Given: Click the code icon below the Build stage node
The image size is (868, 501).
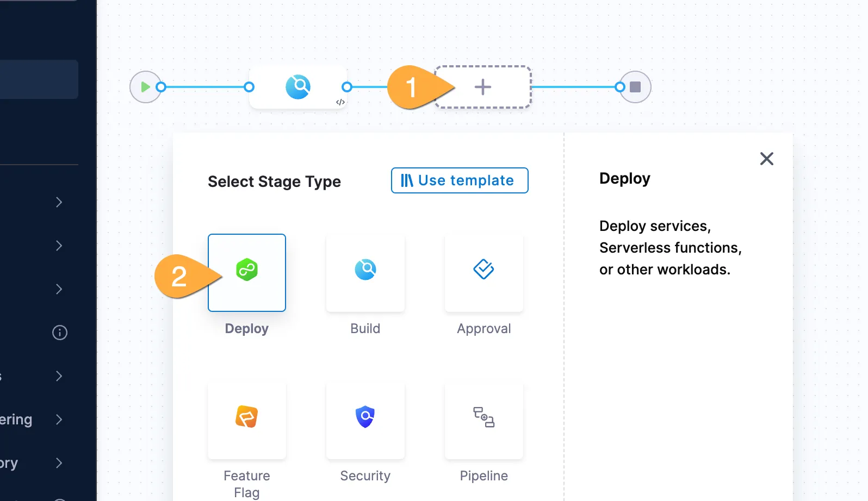Looking at the screenshot, I should tap(340, 102).
